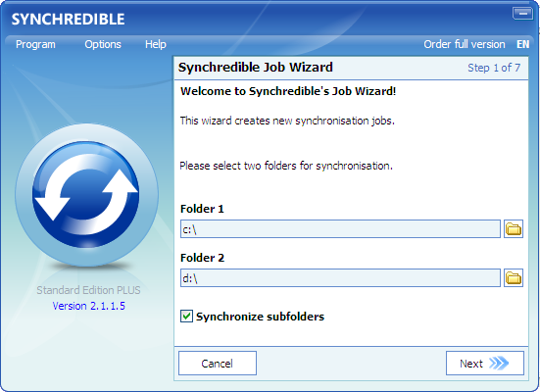Image resolution: width=540 pixels, height=392 pixels.
Task: Click the large blue sync arrows logo
Action: [x=86, y=195]
